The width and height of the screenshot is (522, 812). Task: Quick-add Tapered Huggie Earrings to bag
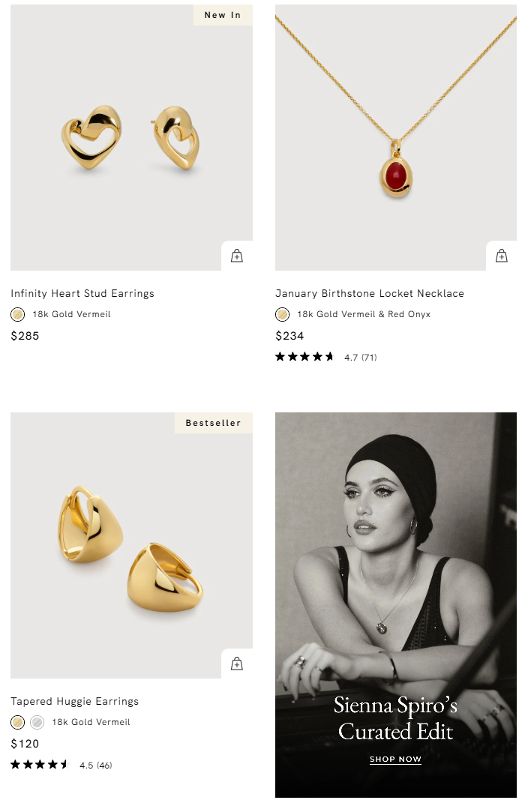pos(237,664)
